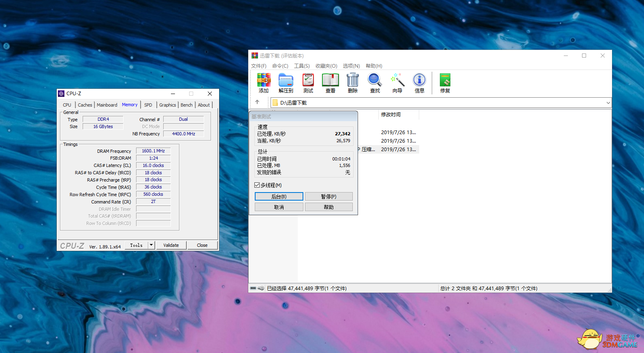Viewport: 644px width, 353px height.
Task: Go up one folder with arrow icon
Action: pos(257,102)
